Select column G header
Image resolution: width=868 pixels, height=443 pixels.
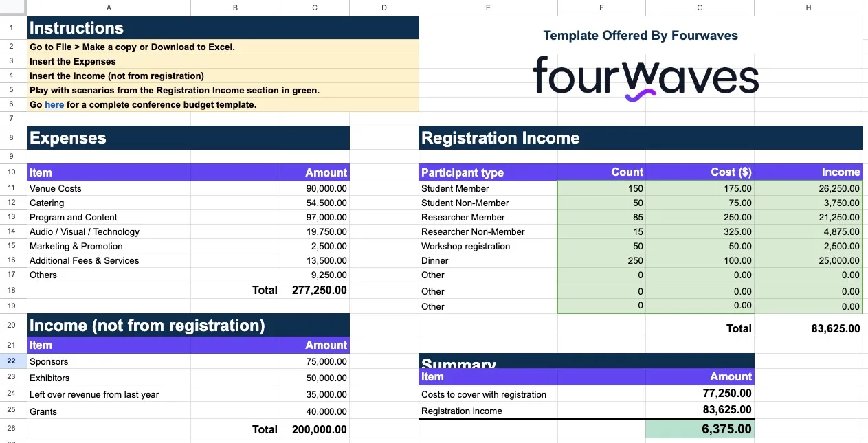tap(700, 8)
